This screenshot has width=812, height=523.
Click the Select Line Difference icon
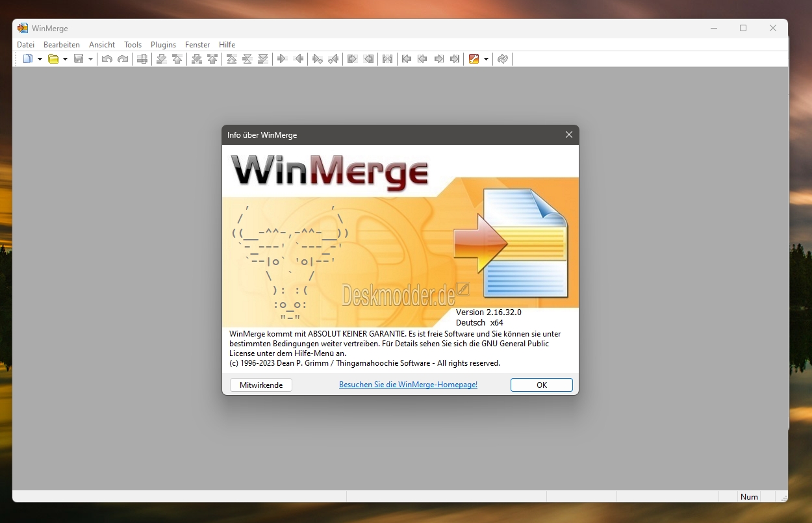(142, 59)
